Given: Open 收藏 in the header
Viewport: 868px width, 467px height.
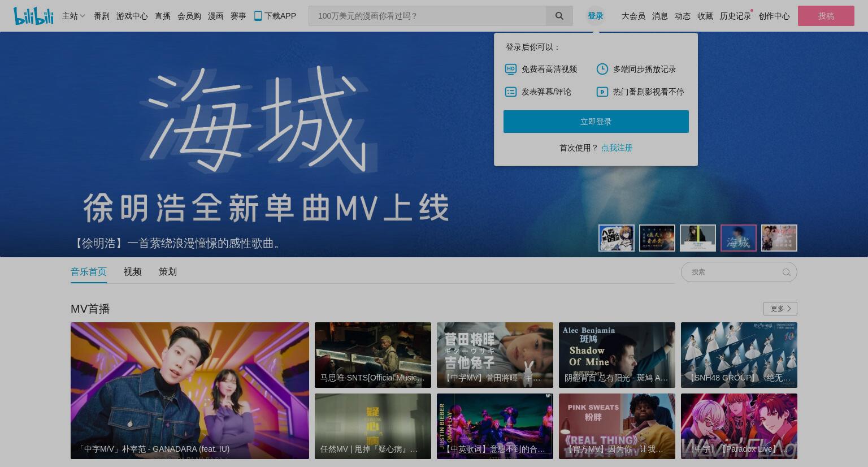Looking at the screenshot, I should tap(705, 16).
